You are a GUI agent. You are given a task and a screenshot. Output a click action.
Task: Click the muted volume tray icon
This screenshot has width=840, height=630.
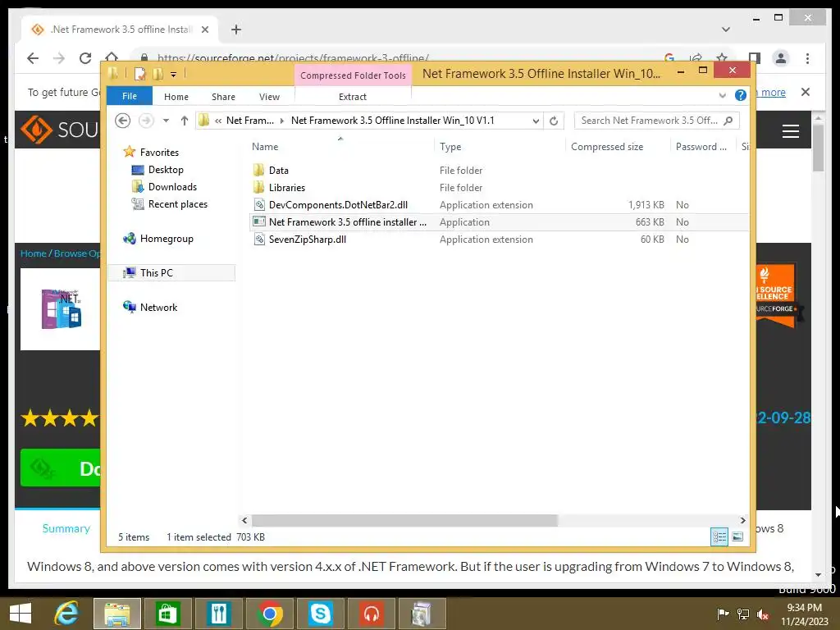point(763,614)
